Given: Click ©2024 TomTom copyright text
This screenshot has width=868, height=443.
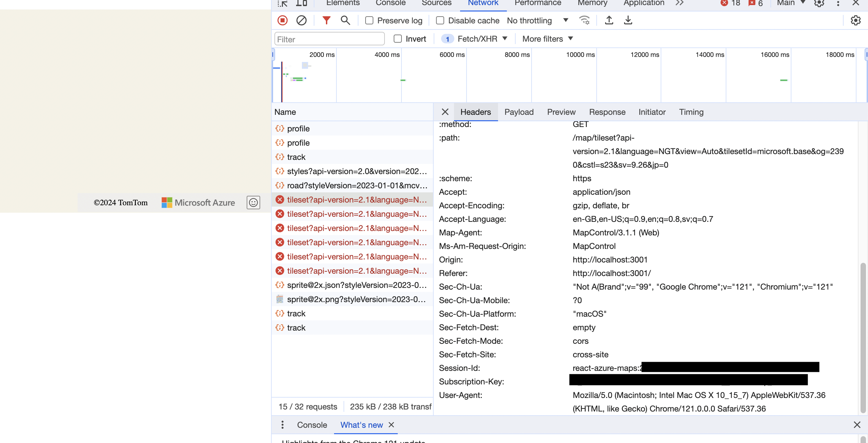Looking at the screenshot, I should pos(121,203).
